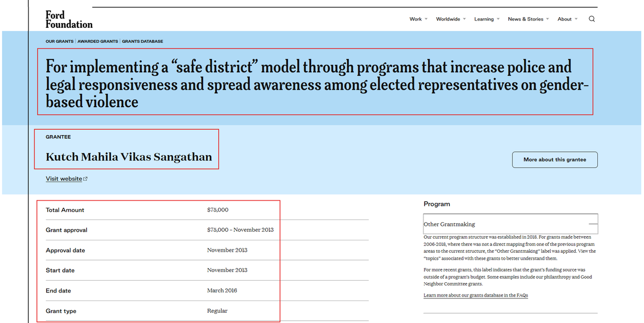Go to Awarded Grants breadcrumb
This screenshot has width=644, height=323.
[x=98, y=41]
